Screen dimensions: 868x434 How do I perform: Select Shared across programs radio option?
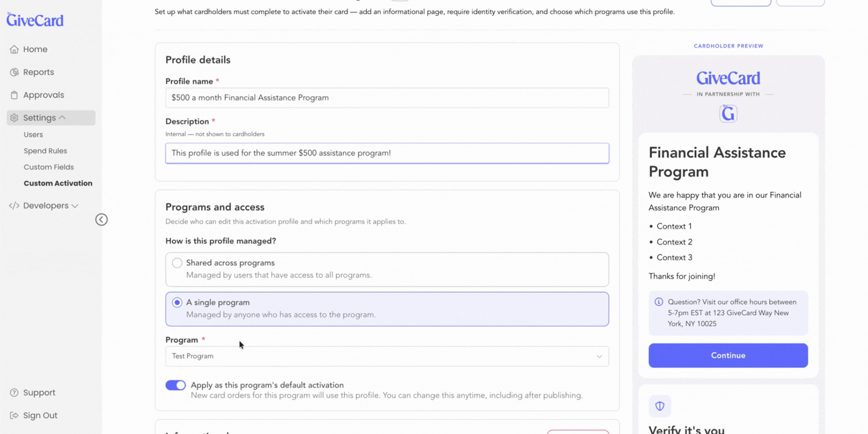tap(177, 263)
